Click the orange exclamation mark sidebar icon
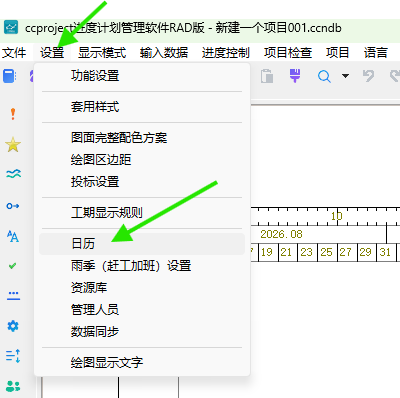The width and height of the screenshot is (400, 398). pyautogui.click(x=13, y=114)
